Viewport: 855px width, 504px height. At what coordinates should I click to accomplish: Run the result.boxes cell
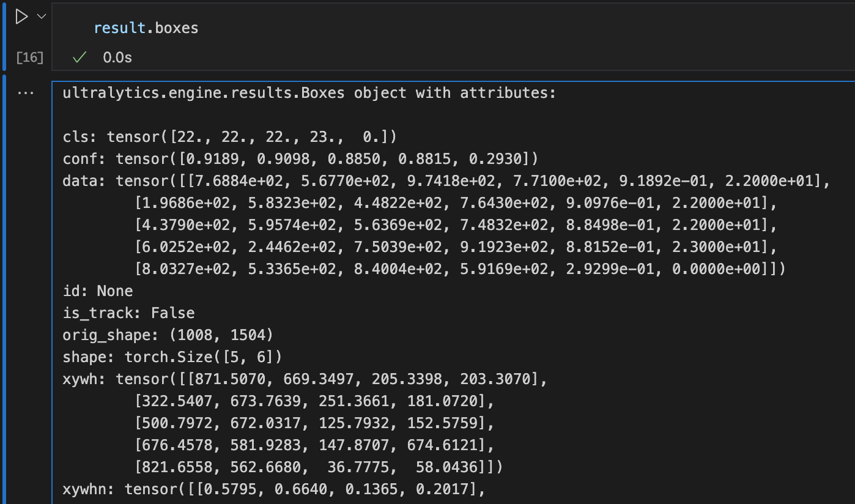point(21,17)
